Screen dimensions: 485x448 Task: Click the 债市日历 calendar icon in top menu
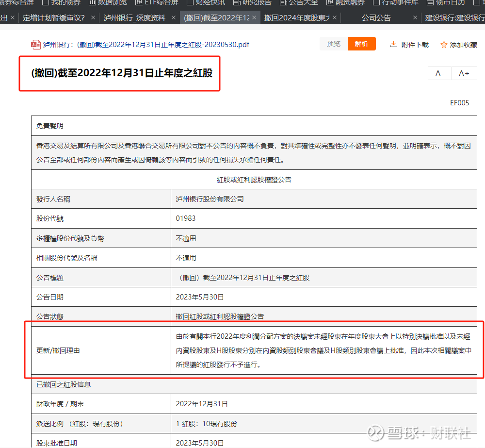[430, 2]
